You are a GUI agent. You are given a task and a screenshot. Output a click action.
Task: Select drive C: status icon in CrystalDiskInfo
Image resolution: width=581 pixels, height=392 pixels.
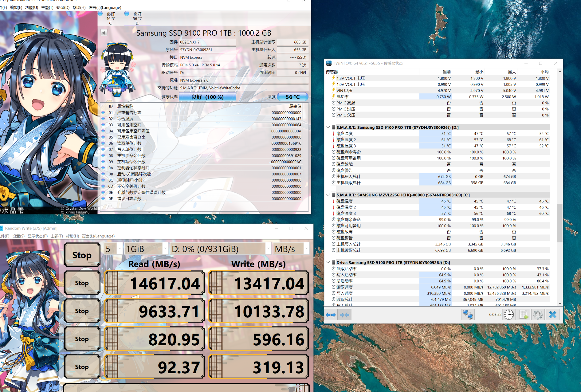100,14
